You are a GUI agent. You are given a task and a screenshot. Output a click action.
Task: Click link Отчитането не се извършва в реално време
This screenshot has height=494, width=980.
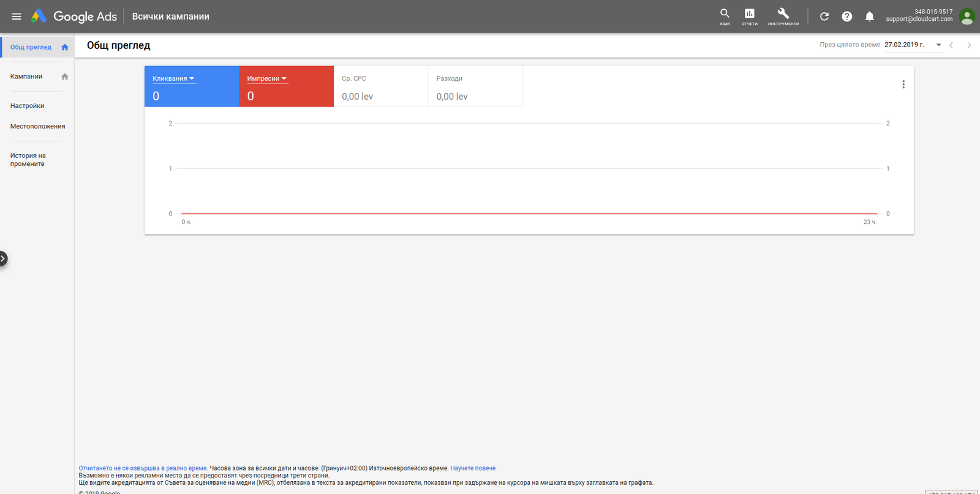click(x=143, y=468)
